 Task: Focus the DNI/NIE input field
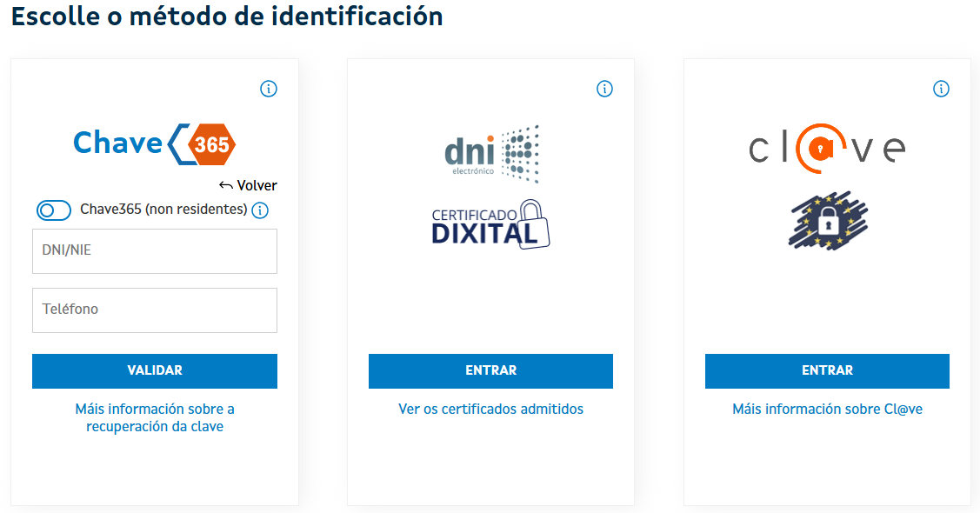155,251
